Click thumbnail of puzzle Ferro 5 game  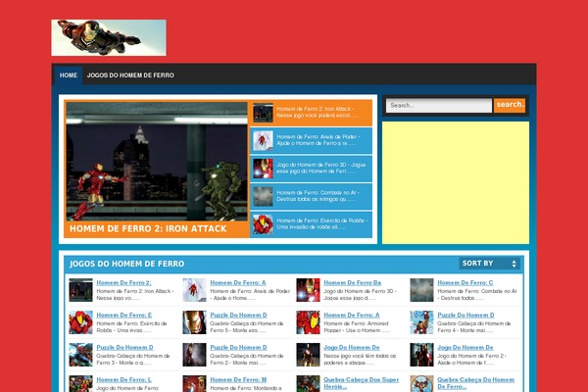[194, 322]
